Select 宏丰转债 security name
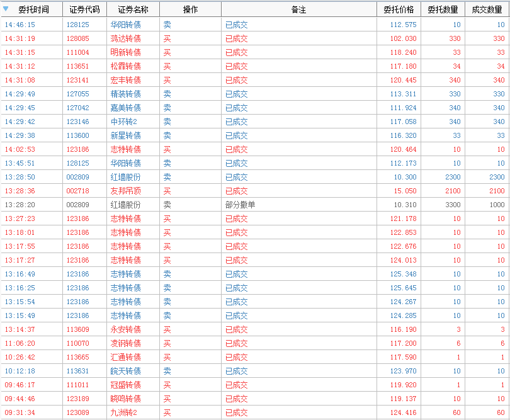Screen dimensions: 510x420 pyautogui.click(x=125, y=80)
